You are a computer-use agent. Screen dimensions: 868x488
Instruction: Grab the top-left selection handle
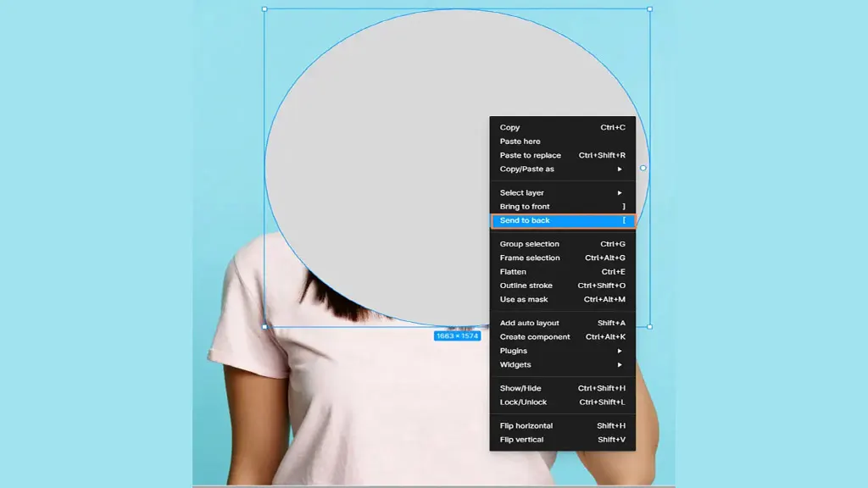point(264,9)
